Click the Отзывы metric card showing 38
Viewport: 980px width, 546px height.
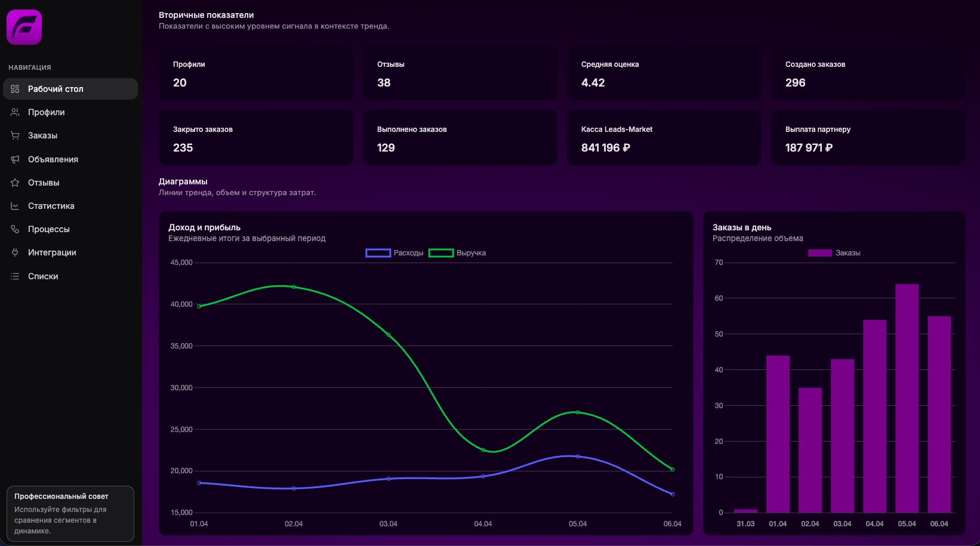pyautogui.click(x=460, y=73)
